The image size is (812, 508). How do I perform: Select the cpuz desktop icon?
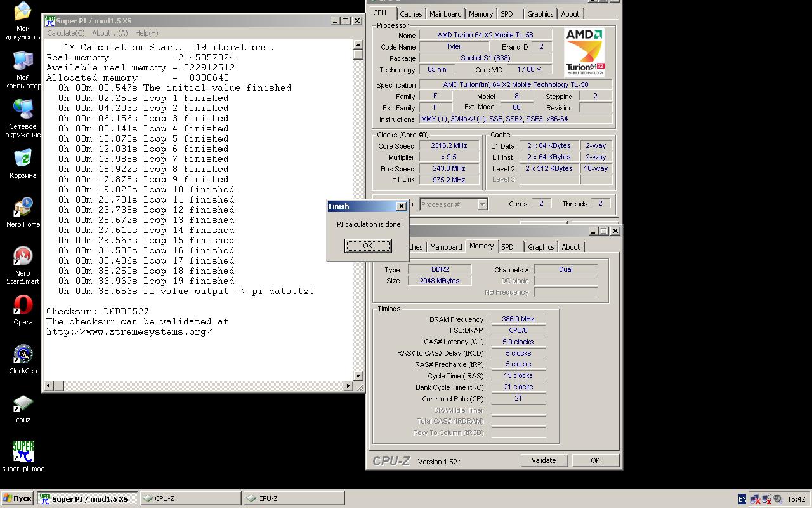[23, 408]
